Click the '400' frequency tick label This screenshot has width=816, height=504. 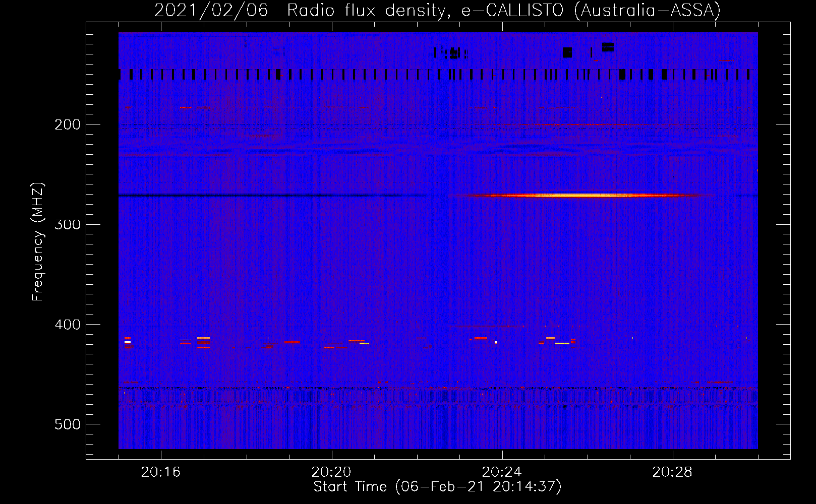pyautogui.click(x=68, y=325)
